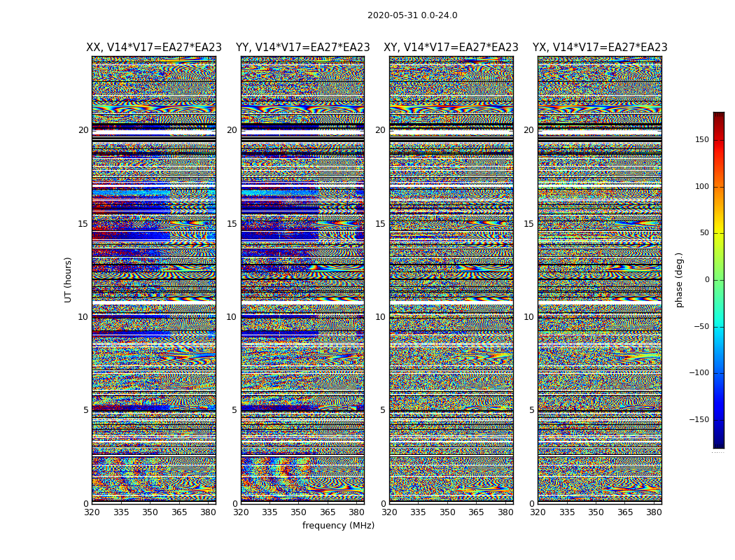Image resolution: width=735 pixels, height=560 pixels.
Task: Click the "5" UT tick on XX panel
Action: pos(86,410)
